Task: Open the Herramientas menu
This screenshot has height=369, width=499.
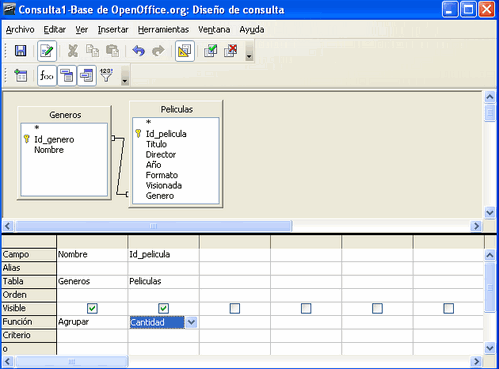Action: point(163,30)
